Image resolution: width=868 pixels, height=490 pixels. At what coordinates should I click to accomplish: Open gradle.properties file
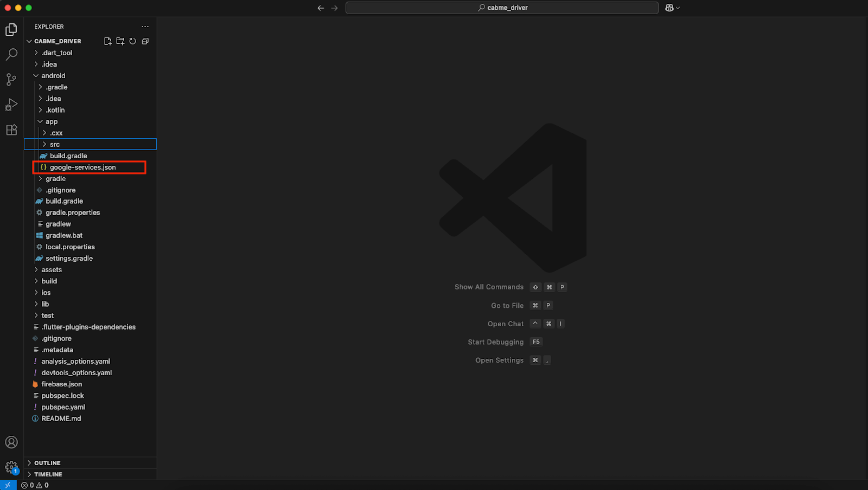(x=90, y=212)
